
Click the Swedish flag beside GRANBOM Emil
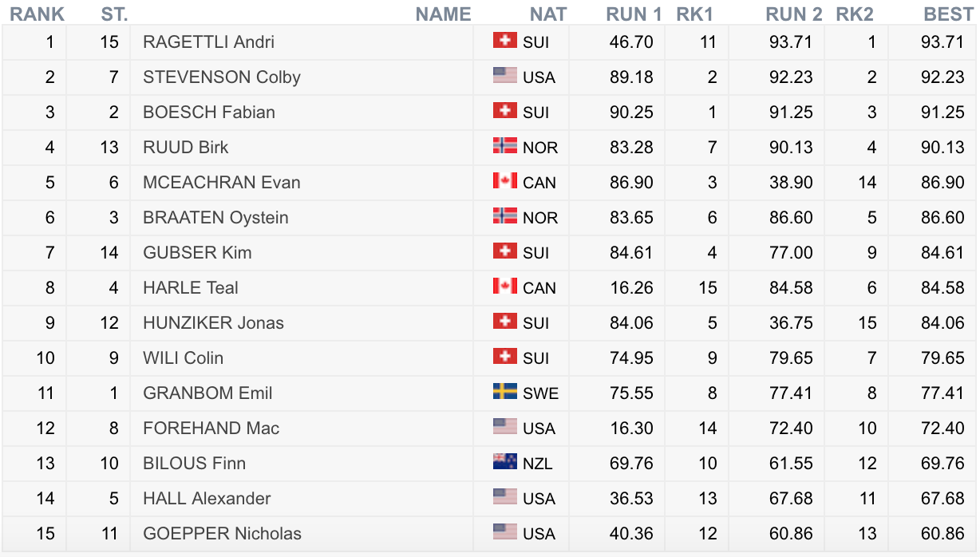[504, 392]
